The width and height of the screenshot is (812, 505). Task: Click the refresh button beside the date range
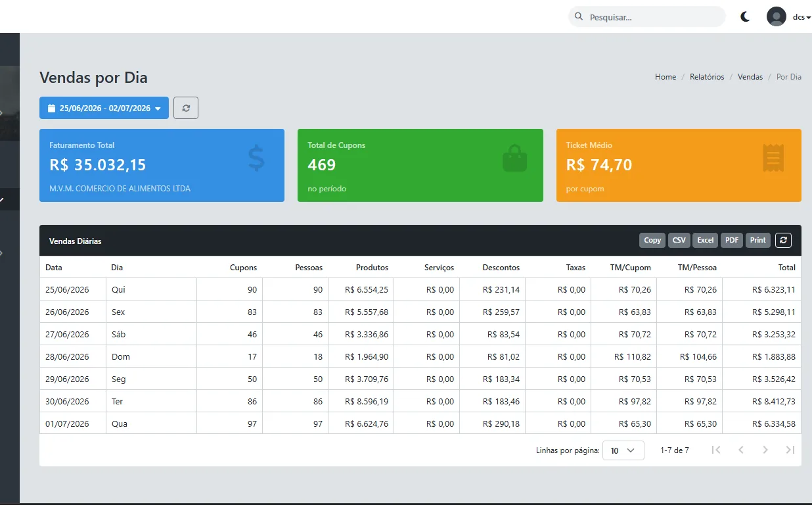[186, 108]
